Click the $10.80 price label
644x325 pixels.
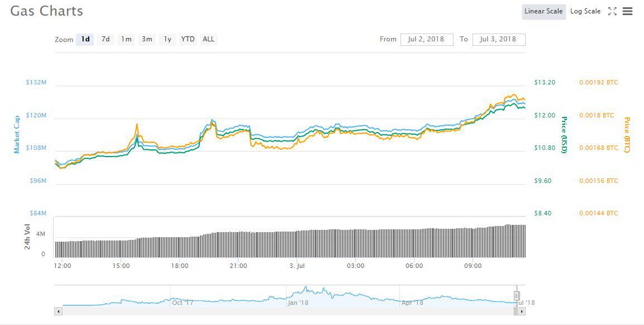coord(545,148)
